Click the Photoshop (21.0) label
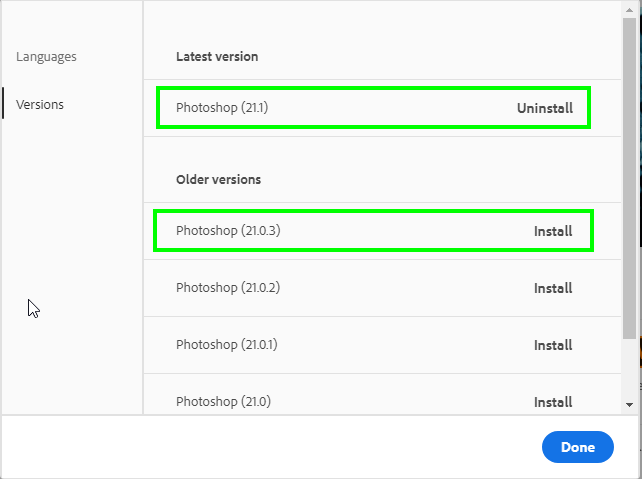The height and width of the screenshot is (479, 642). 223,402
